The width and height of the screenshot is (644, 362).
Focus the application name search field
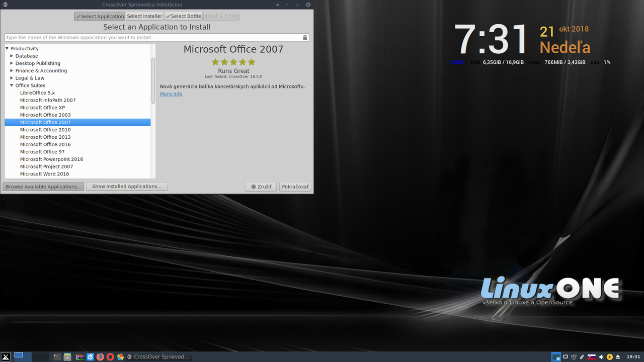(x=153, y=38)
